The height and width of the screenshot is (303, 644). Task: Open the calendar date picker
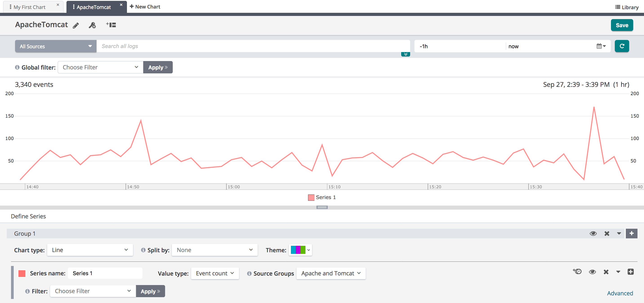[601, 46]
